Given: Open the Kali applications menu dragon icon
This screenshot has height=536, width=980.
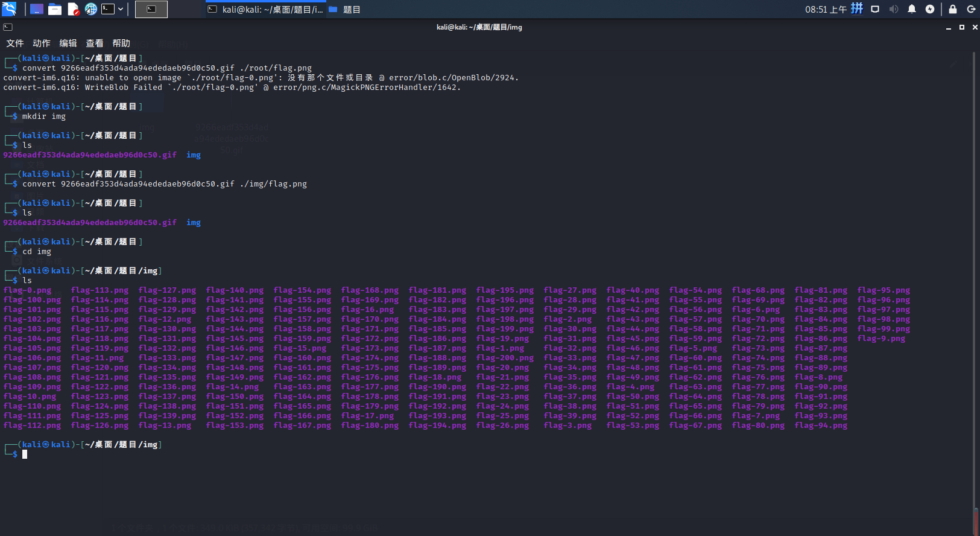Looking at the screenshot, I should pyautogui.click(x=9, y=9).
